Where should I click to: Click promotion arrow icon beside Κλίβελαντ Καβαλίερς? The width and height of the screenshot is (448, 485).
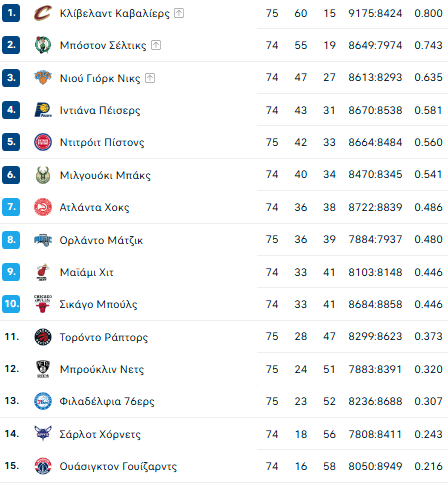(x=179, y=13)
